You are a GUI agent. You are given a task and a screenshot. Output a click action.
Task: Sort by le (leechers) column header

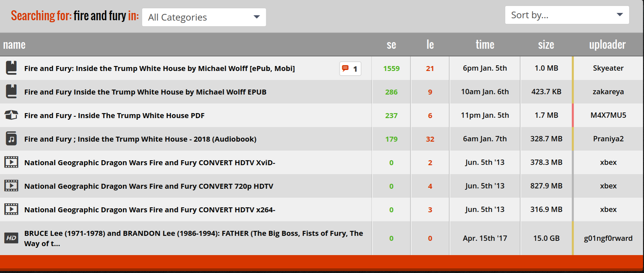coord(430,44)
